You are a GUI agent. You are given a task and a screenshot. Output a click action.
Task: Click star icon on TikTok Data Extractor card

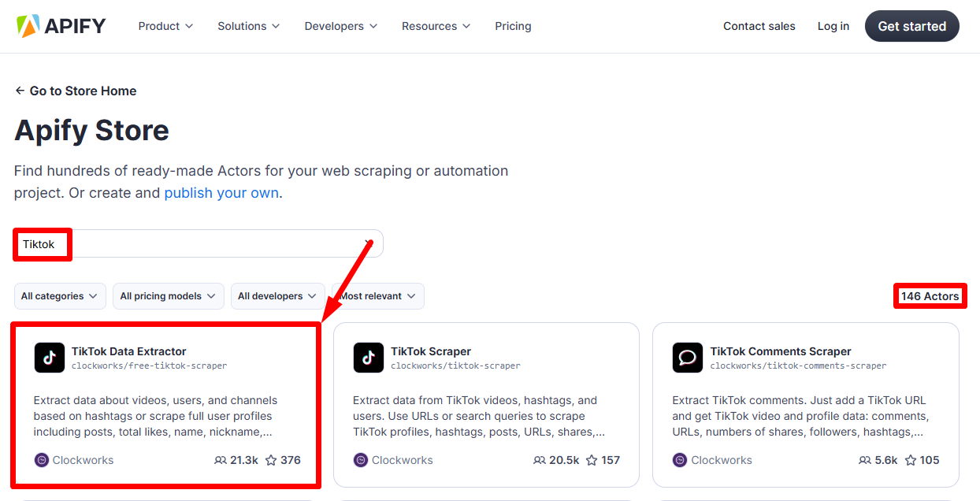271,460
